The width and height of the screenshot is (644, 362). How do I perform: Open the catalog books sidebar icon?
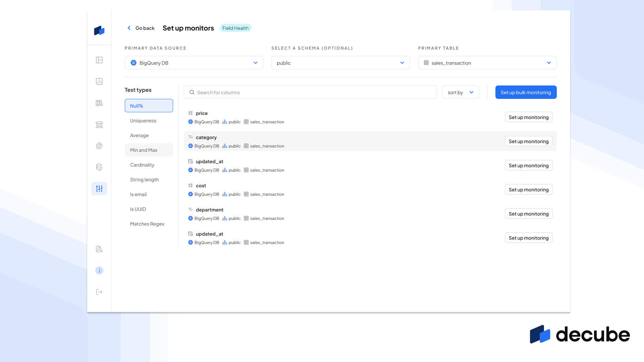[x=99, y=103]
